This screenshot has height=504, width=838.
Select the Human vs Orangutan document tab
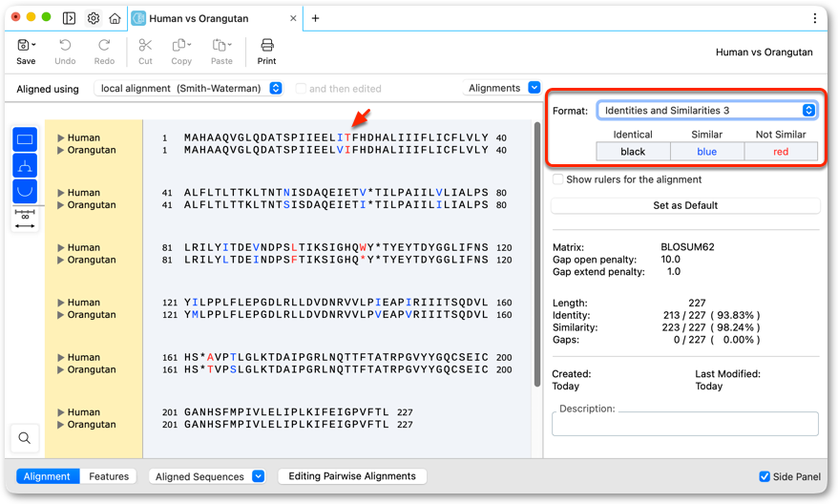[x=215, y=18]
